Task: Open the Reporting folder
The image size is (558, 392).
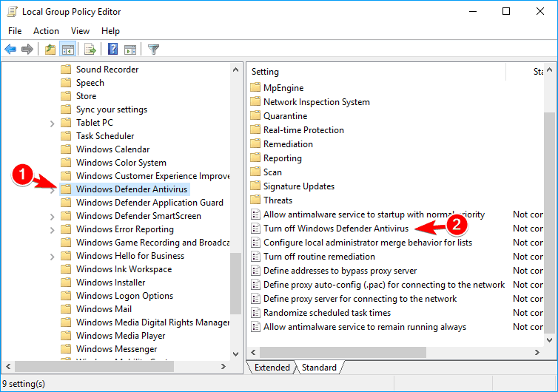Action: point(283,158)
